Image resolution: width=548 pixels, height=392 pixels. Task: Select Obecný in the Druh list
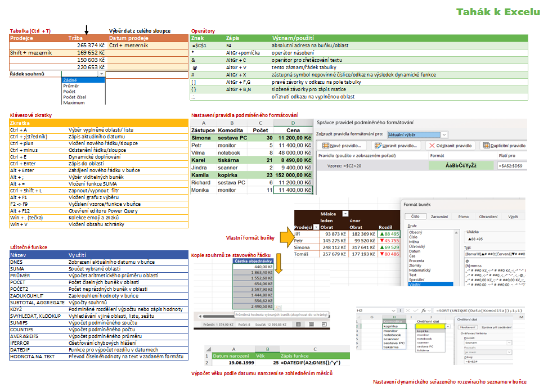pos(430,232)
